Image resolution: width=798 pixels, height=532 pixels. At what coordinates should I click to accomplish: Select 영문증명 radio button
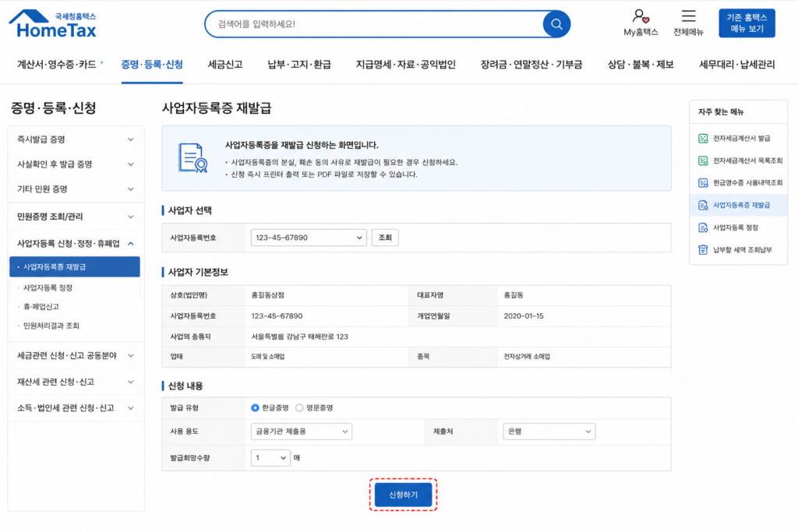pyautogui.click(x=299, y=408)
